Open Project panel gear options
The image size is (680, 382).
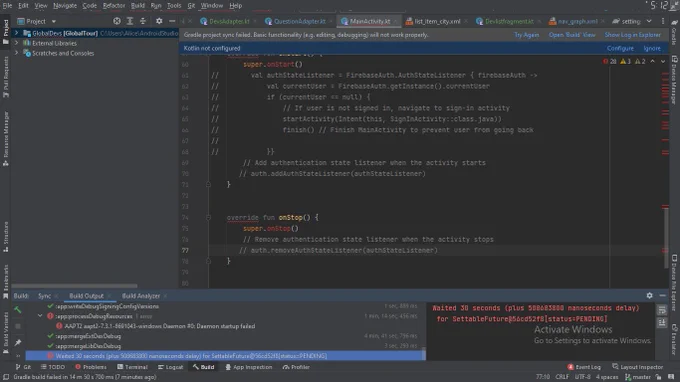(x=159, y=21)
